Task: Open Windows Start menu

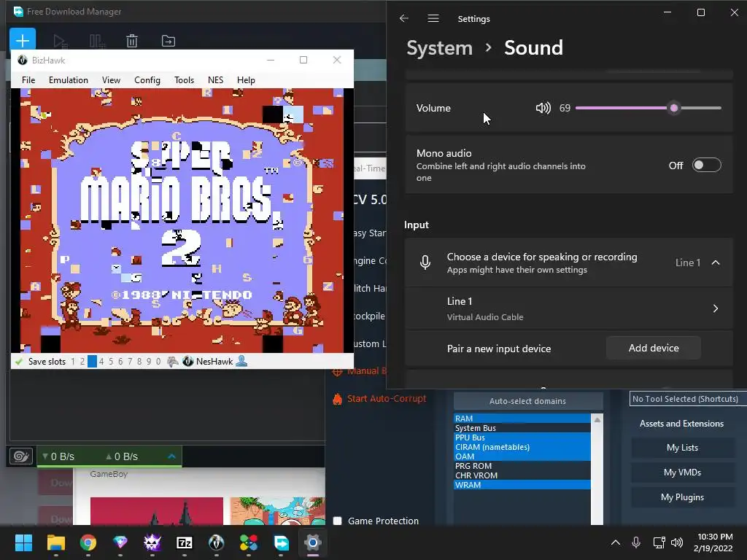Action: pyautogui.click(x=23, y=542)
